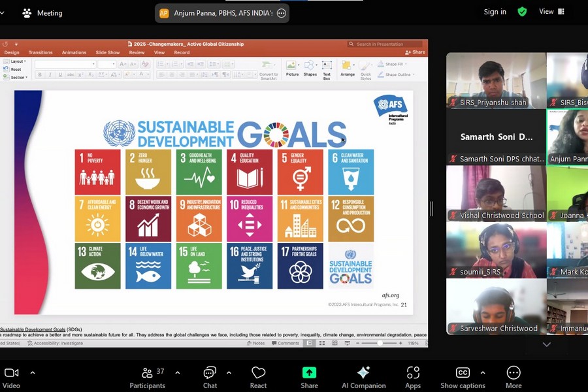This screenshot has height=392, width=588.
Task: Open the Shapes gallery in PowerPoint
Action: 310,69
